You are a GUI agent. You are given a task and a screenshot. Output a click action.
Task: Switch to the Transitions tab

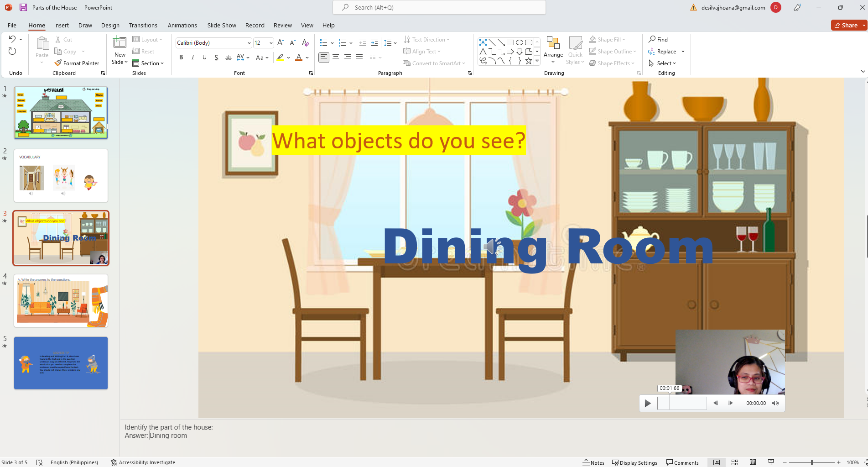(143, 25)
